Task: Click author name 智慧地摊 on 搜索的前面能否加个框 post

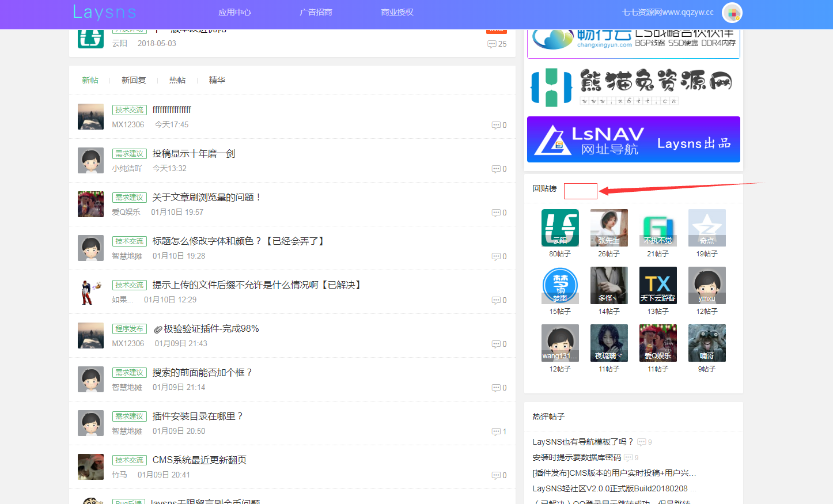Action: [127, 388]
